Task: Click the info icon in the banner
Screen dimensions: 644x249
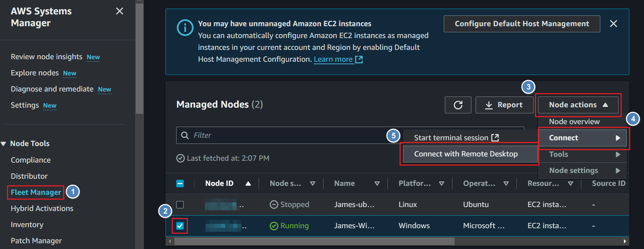Action: 185,28
